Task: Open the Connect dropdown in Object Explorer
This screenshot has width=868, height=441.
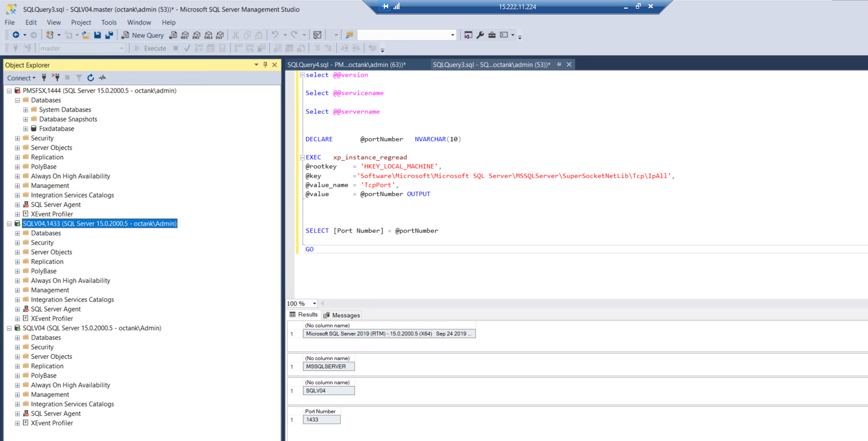Action: pos(21,78)
